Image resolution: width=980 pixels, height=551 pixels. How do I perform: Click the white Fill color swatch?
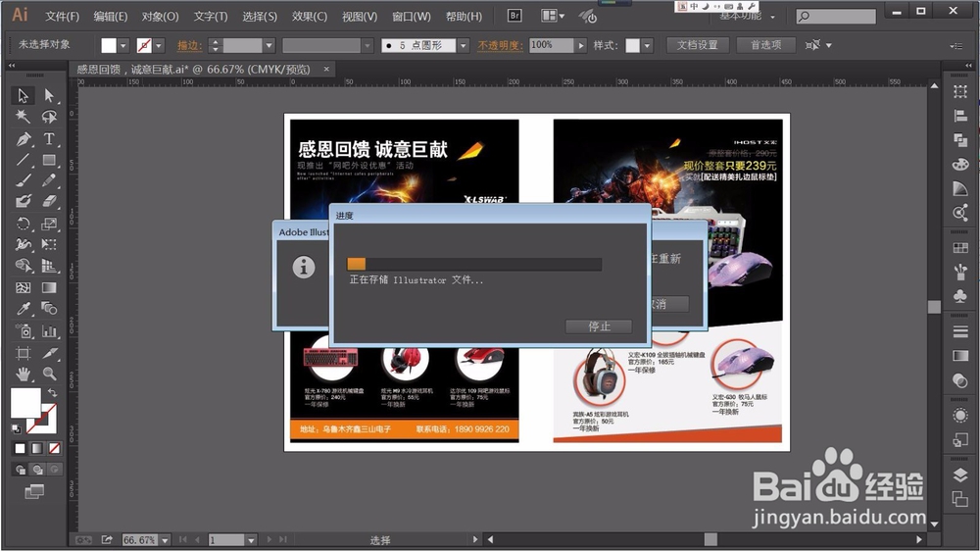25,403
